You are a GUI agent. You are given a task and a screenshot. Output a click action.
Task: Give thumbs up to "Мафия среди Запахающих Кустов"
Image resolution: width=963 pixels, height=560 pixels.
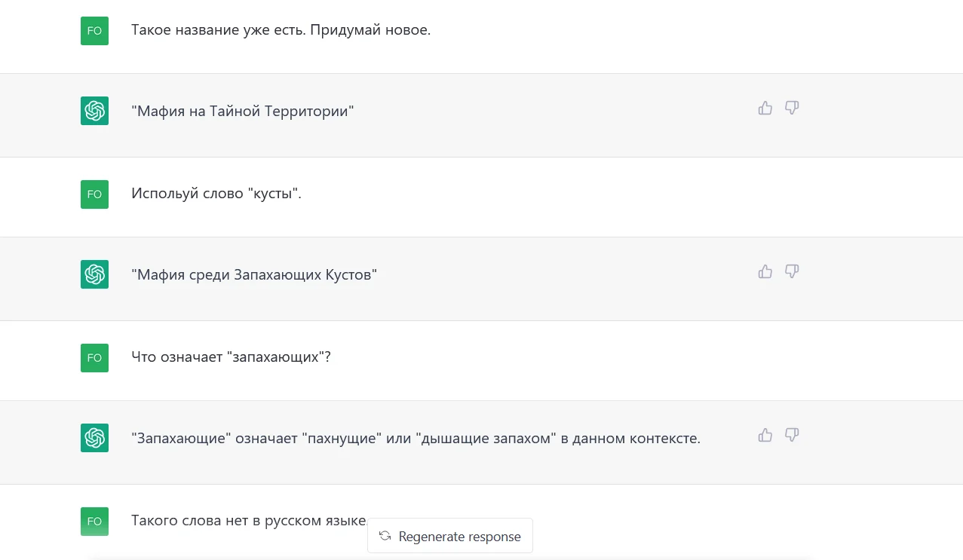pos(765,271)
